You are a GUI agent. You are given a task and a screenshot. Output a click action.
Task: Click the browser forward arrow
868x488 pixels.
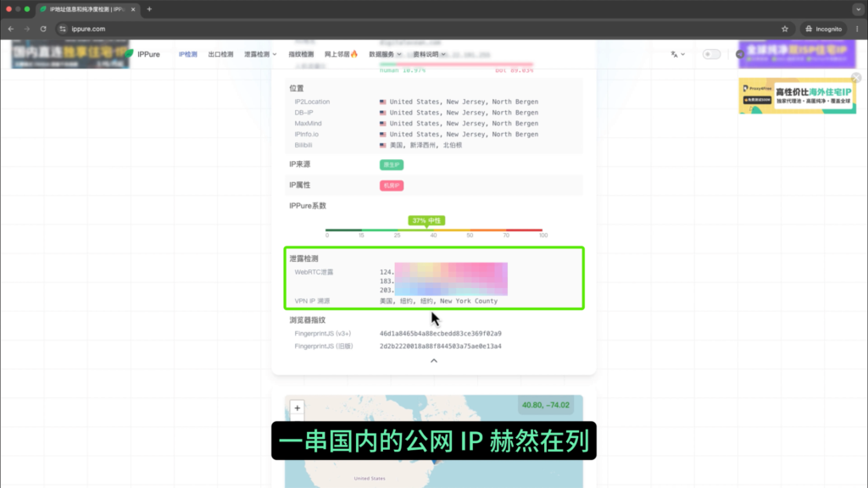27,29
